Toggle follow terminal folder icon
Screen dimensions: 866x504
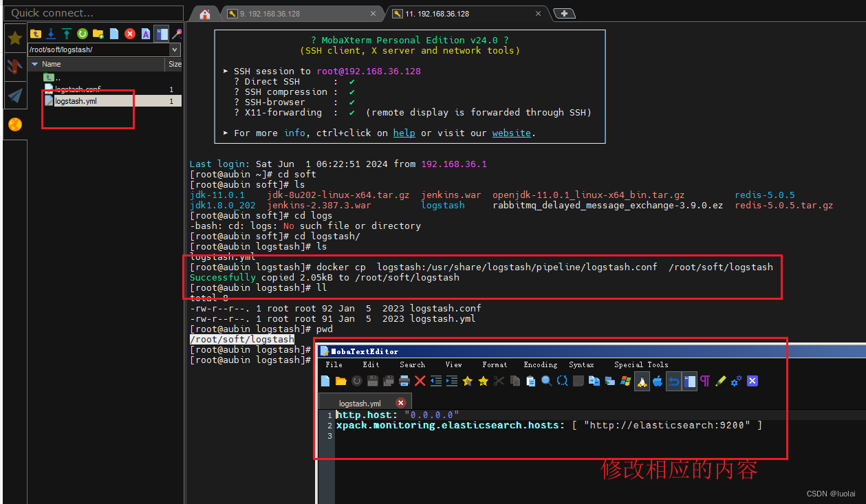pyautogui.click(x=162, y=34)
